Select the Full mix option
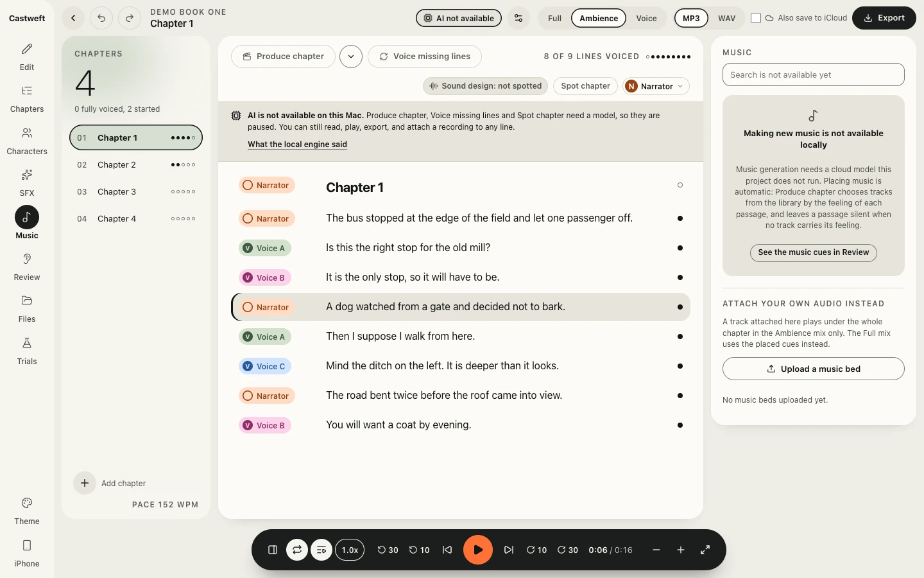The width and height of the screenshot is (924, 578). click(555, 18)
